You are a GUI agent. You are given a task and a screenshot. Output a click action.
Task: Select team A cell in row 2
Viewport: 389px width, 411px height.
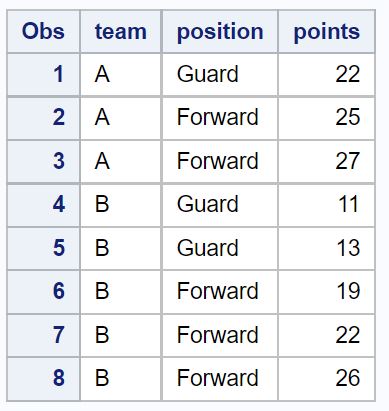(x=121, y=118)
